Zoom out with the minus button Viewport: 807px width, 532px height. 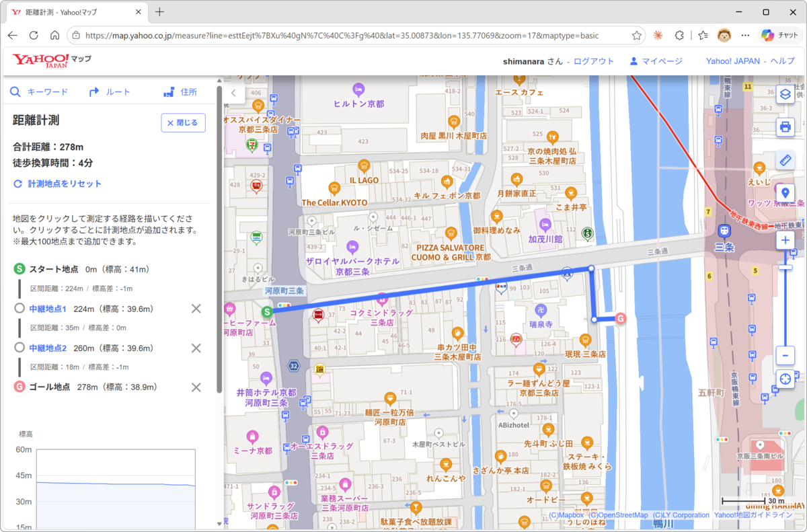[x=785, y=354]
